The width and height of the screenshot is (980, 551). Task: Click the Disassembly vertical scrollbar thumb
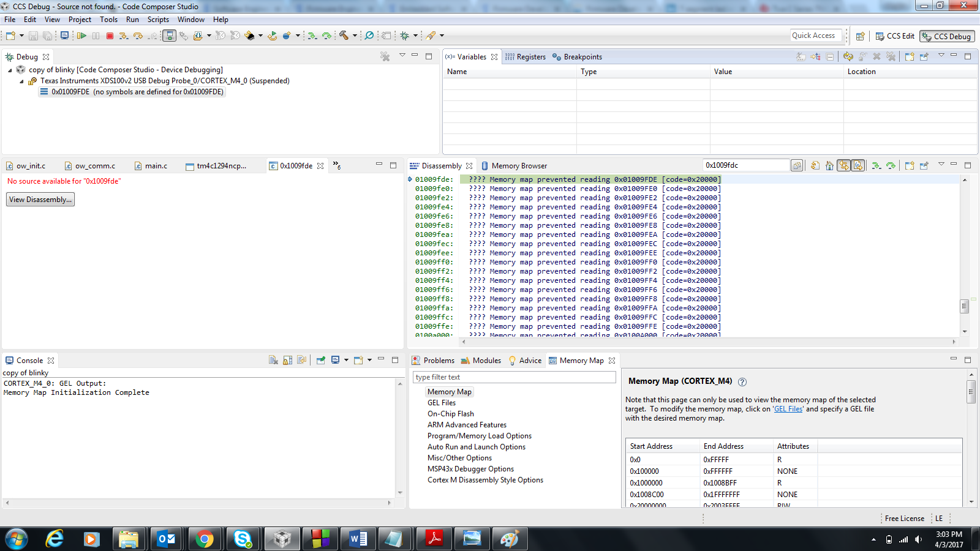tap(964, 306)
